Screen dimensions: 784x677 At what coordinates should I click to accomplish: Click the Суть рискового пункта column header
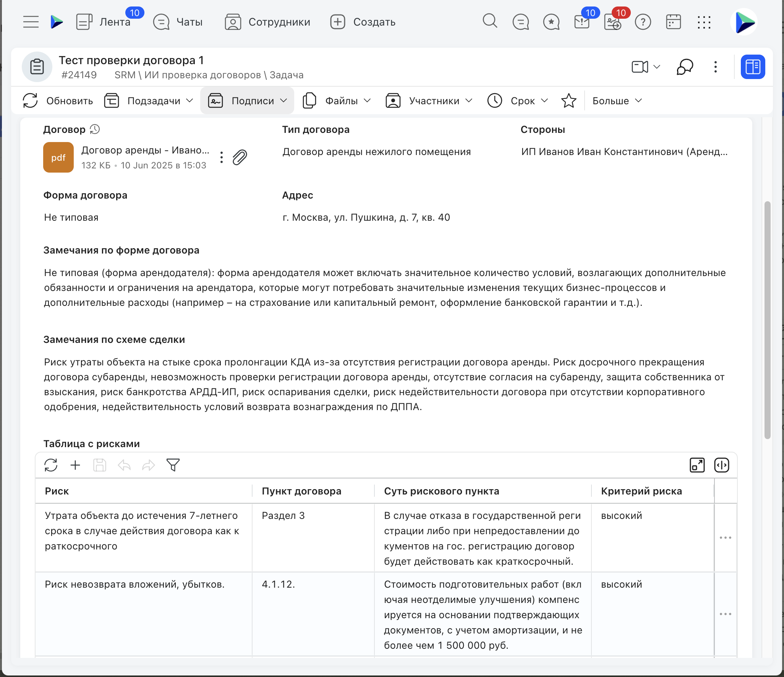click(483, 491)
